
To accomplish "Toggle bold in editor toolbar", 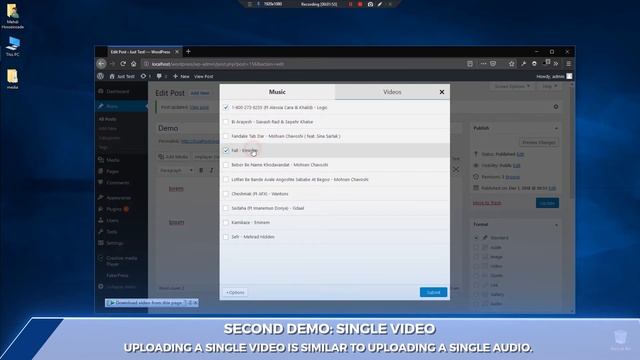I will click(x=201, y=170).
